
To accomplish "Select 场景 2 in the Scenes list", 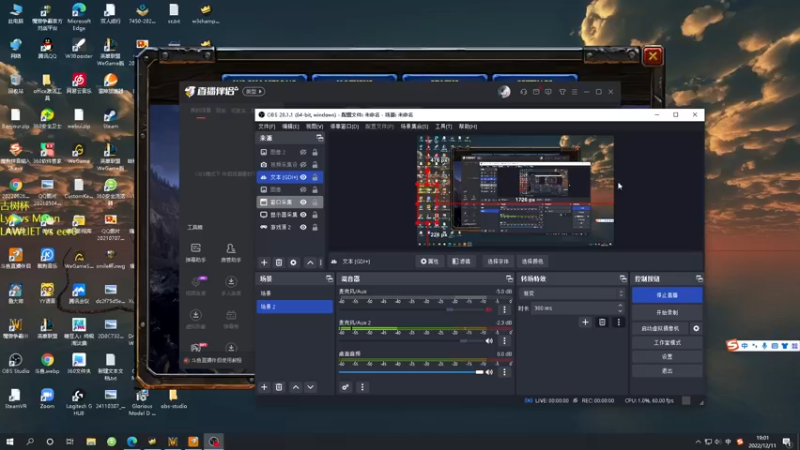I will pos(294,307).
